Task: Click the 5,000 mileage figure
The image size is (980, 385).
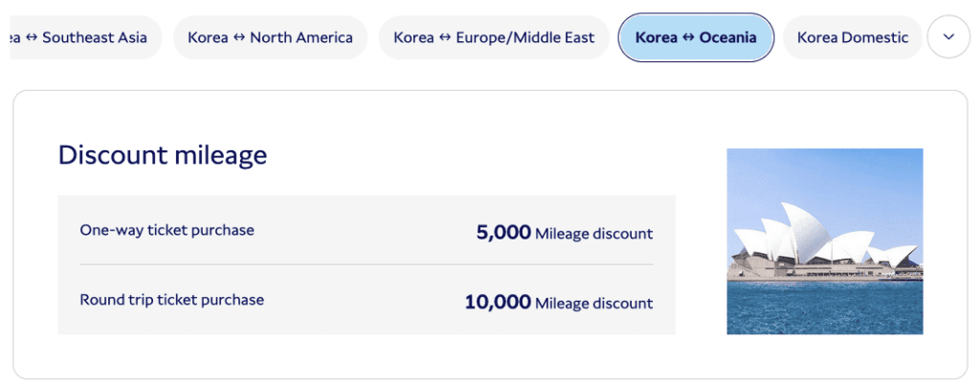Action: pos(503,232)
